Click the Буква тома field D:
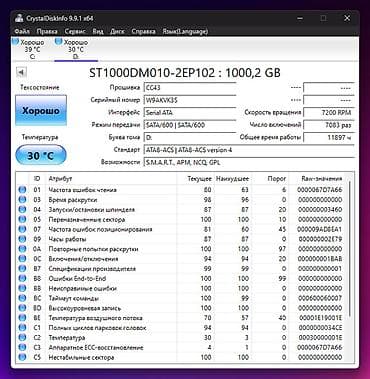370x379 pixels. [x=190, y=137]
